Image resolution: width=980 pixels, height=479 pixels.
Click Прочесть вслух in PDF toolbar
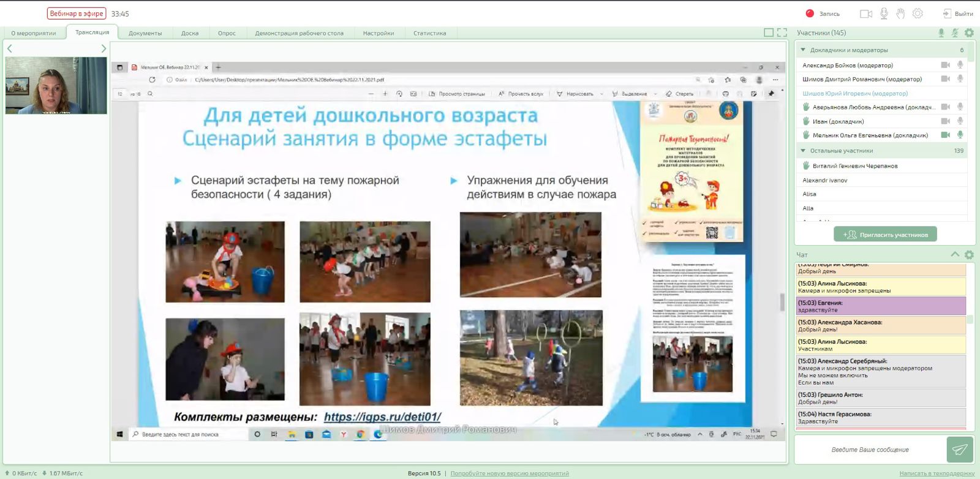(521, 94)
